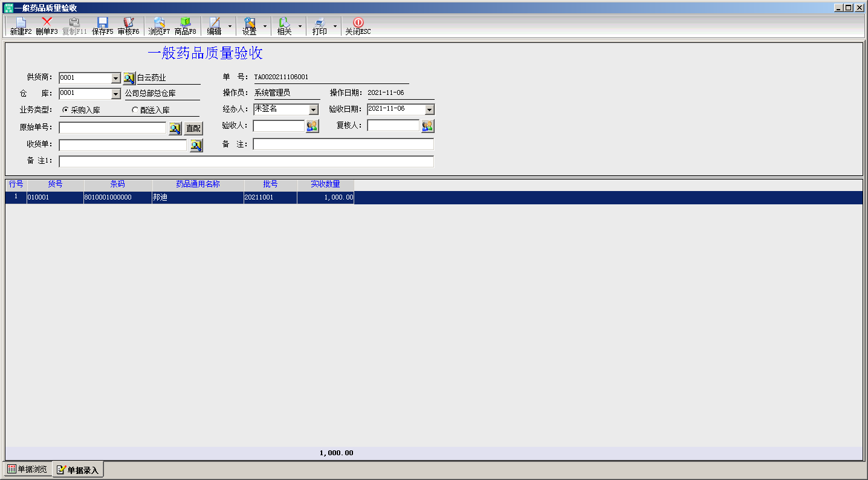Click the 关闭ESC close icon
This screenshot has height=480, width=868.
click(358, 26)
